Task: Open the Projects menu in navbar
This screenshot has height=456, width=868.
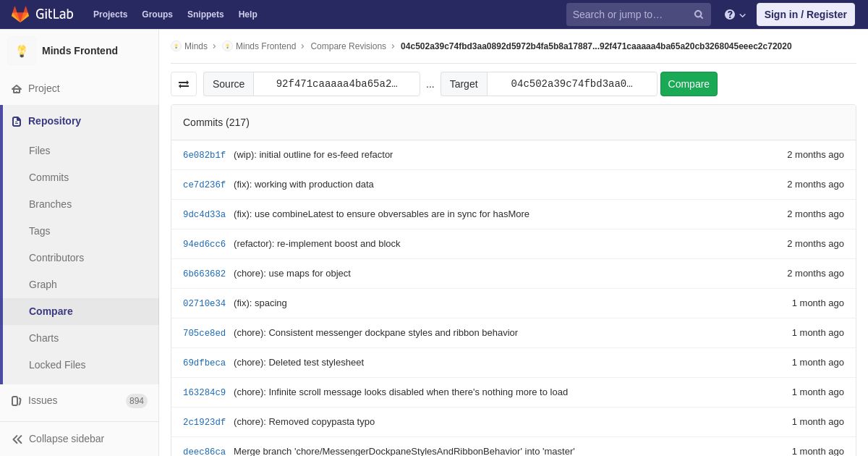Action: tap(110, 14)
